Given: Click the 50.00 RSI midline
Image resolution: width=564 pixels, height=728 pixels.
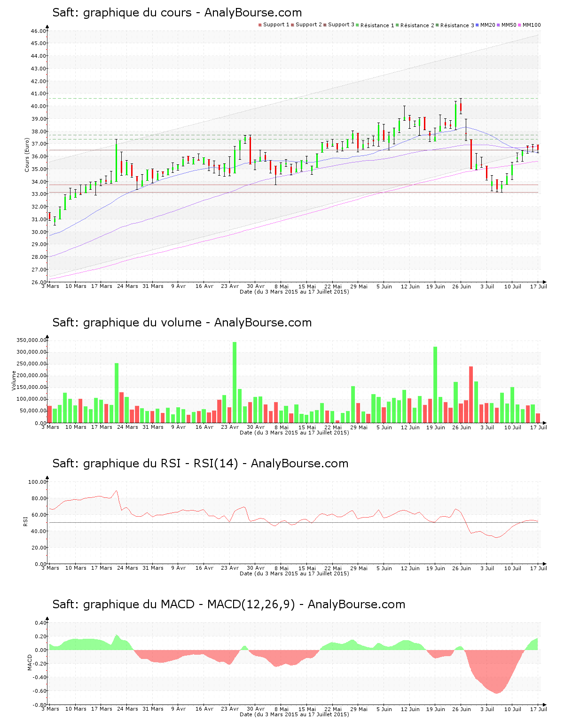Looking at the screenshot, I should pyautogui.click(x=295, y=523).
